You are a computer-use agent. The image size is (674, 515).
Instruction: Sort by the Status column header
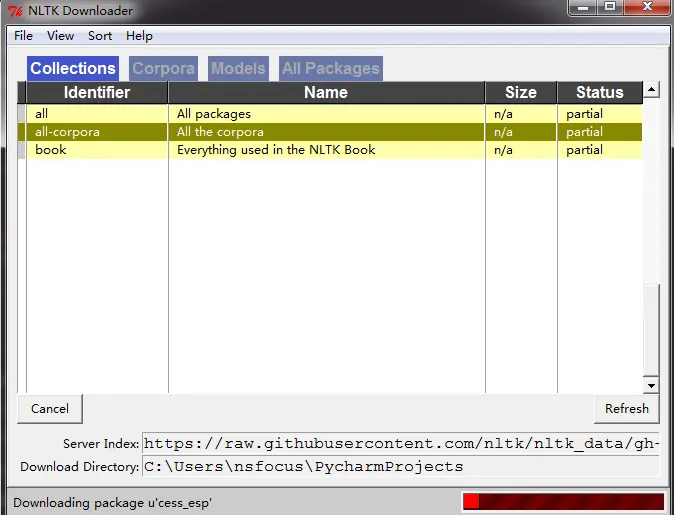pos(600,92)
